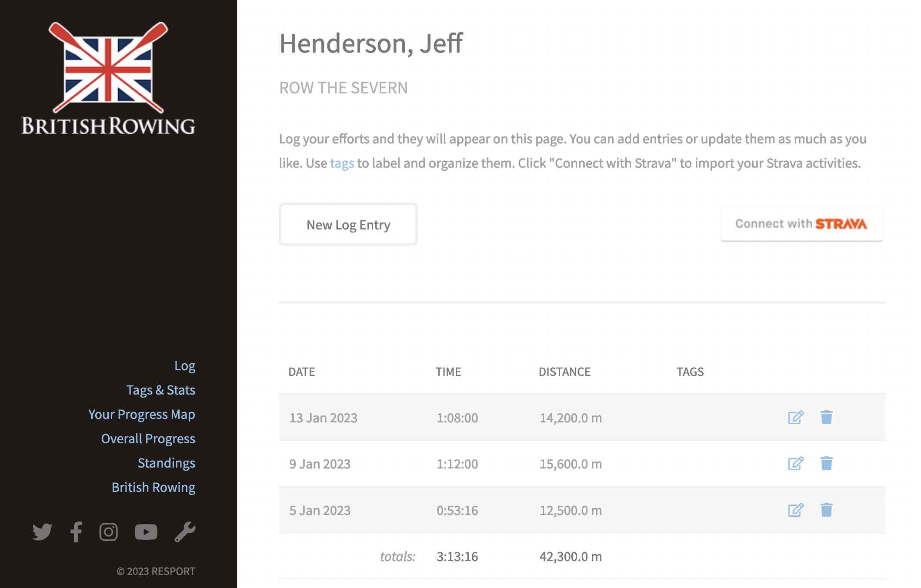Open the Facebook social icon
The height and width of the screenshot is (588, 921).
pyautogui.click(x=76, y=532)
